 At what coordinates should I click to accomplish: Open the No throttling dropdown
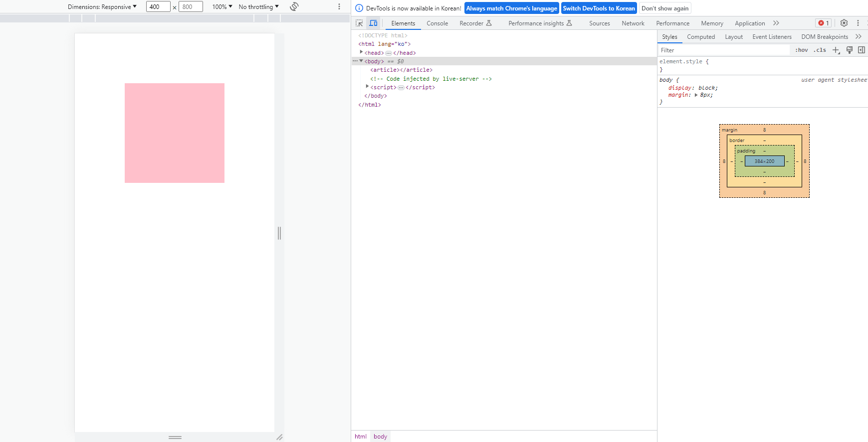tap(258, 6)
